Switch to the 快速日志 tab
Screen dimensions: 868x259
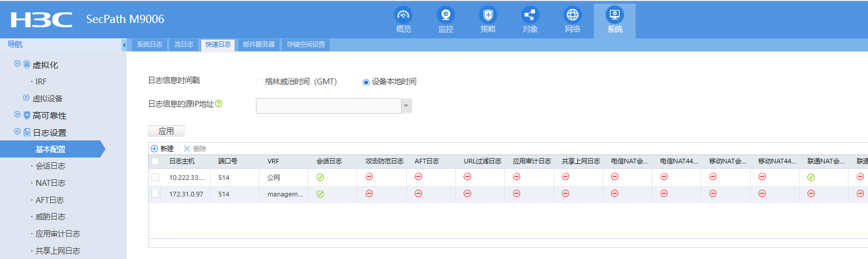point(218,44)
